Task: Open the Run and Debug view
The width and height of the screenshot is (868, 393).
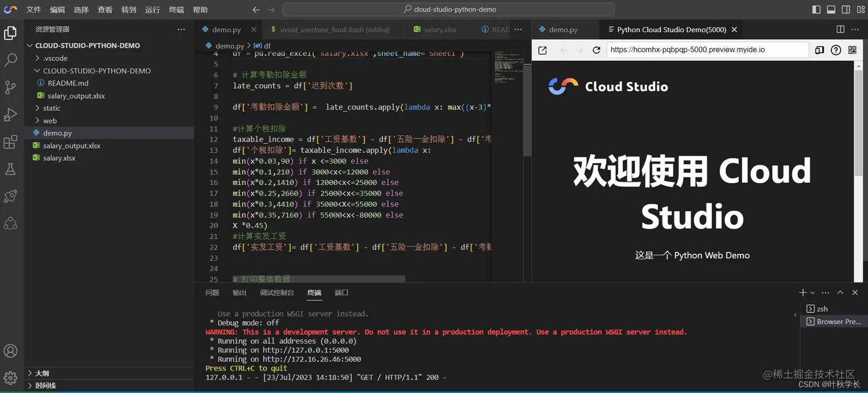Action: point(10,115)
